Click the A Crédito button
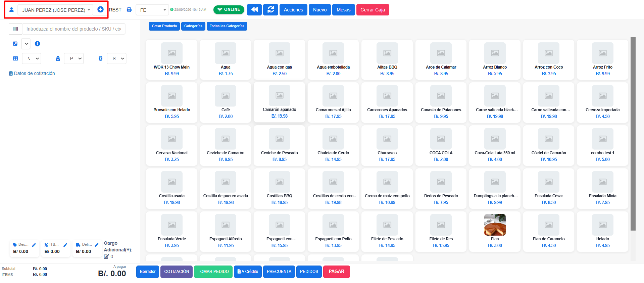The image size is (644, 283). pyautogui.click(x=248, y=272)
